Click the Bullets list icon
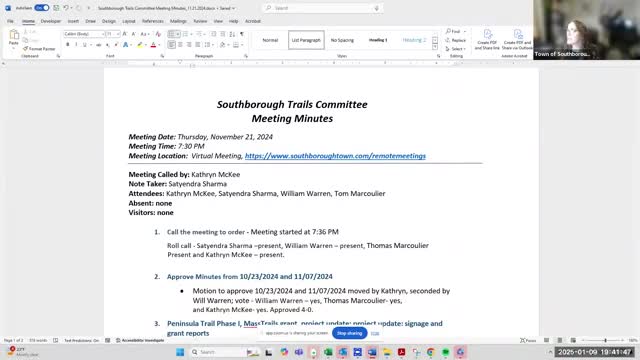640x360 pixels. [171, 34]
